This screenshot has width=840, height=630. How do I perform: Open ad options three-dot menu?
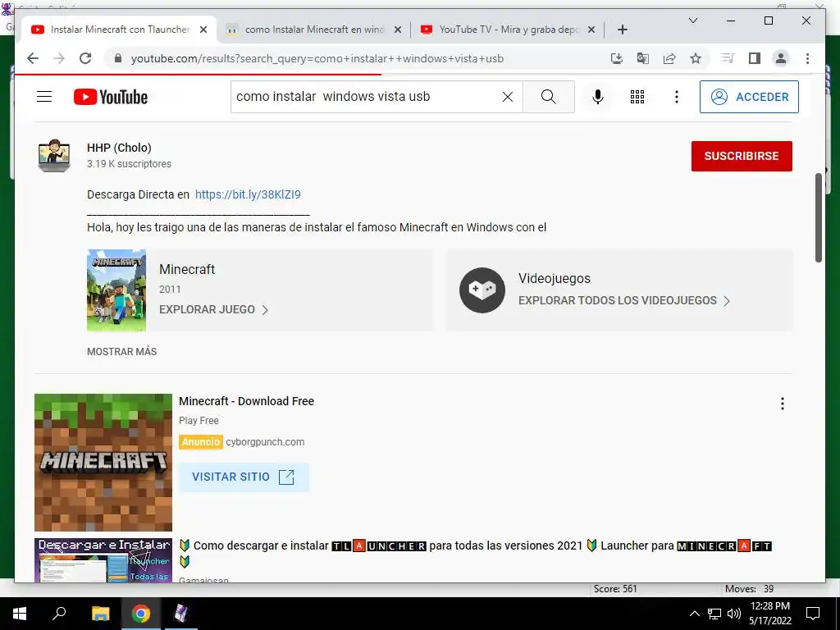782,404
